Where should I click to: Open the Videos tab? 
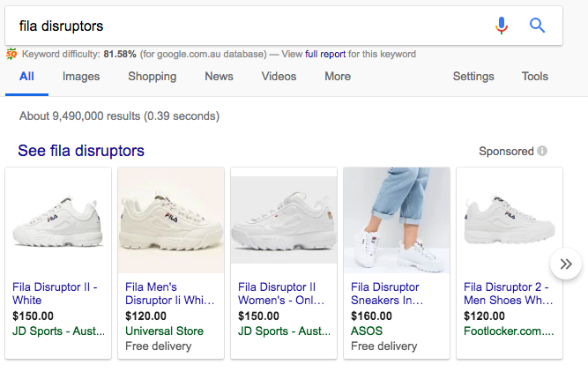coord(279,77)
